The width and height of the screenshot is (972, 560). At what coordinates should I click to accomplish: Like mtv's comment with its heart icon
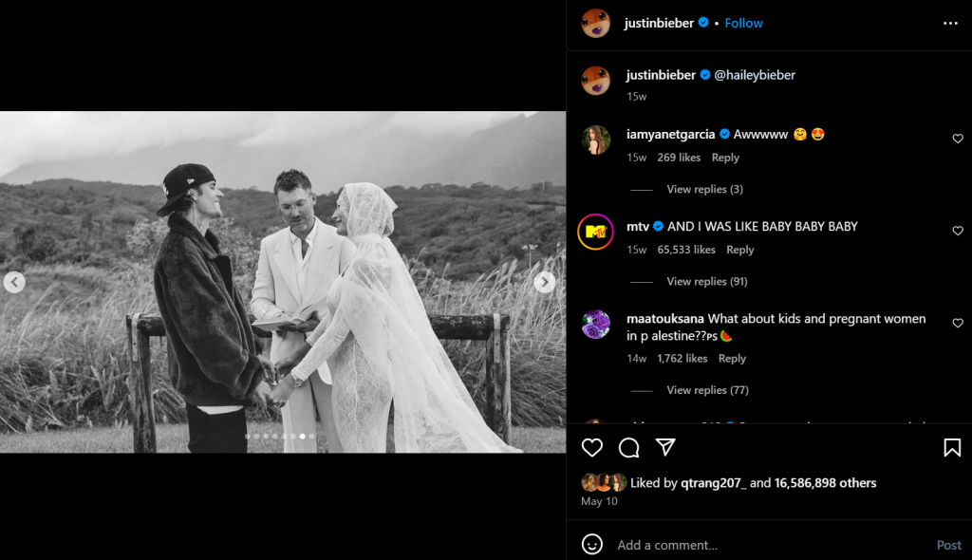pos(957,231)
